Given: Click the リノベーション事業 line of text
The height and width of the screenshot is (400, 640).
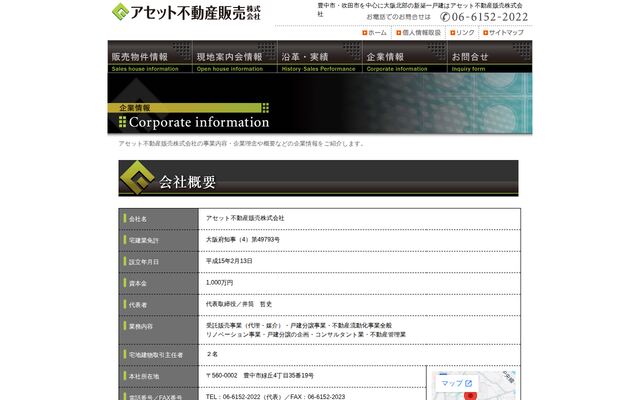Looking at the screenshot, I should click(x=305, y=335).
